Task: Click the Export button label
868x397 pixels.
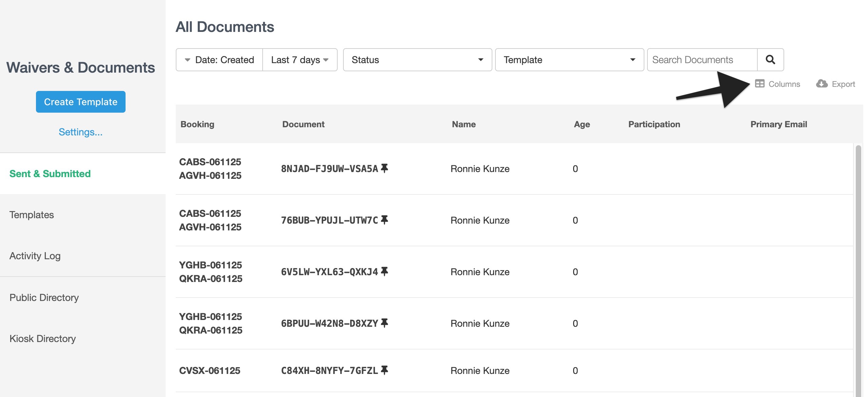Action: (x=843, y=84)
